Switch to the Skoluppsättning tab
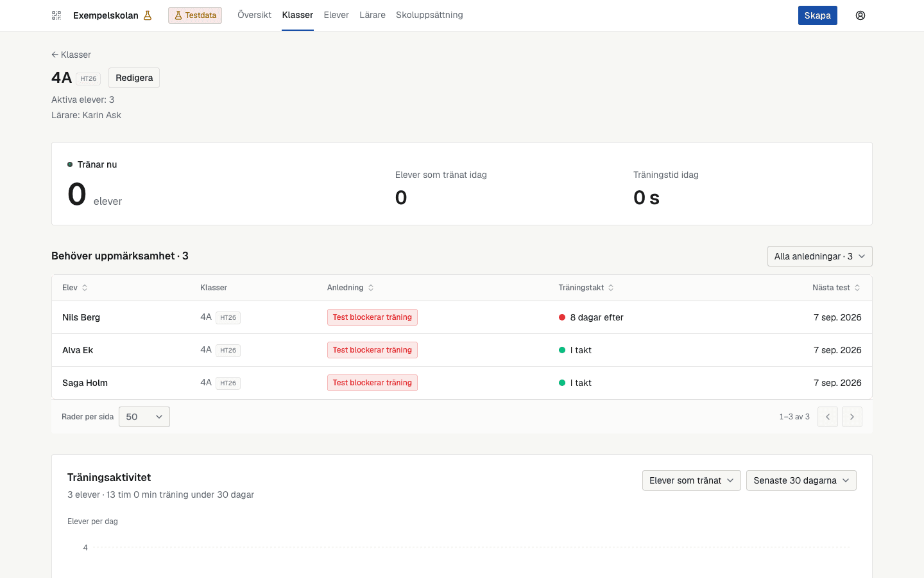The image size is (924, 578). coord(429,15)
